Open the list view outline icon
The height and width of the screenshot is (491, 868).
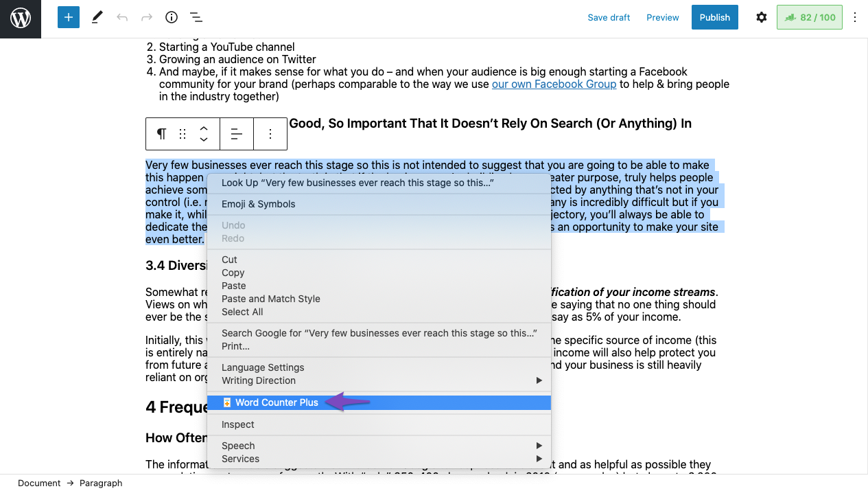tap(196, 18)
